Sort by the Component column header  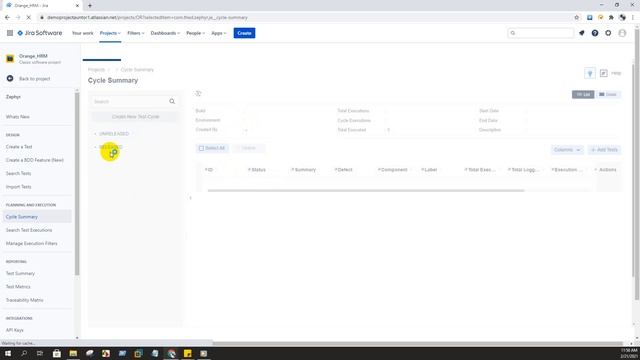pyautogui.click(x=393, y=170)
